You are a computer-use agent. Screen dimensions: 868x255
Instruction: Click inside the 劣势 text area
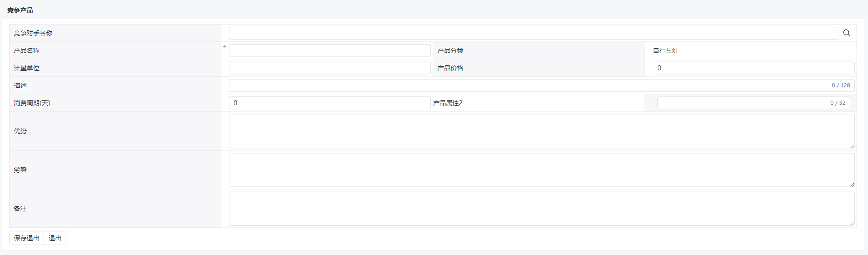(x=541, y=170)
